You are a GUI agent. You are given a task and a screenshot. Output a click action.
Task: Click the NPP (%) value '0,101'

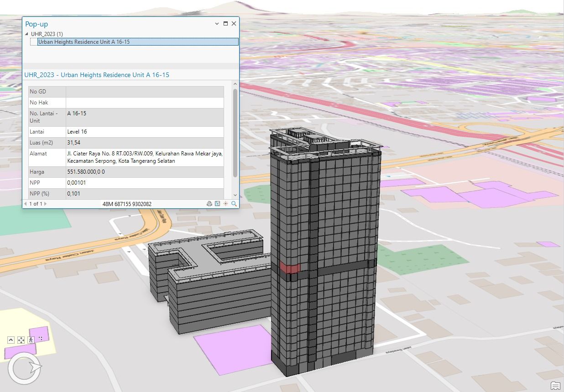[73, 194]
